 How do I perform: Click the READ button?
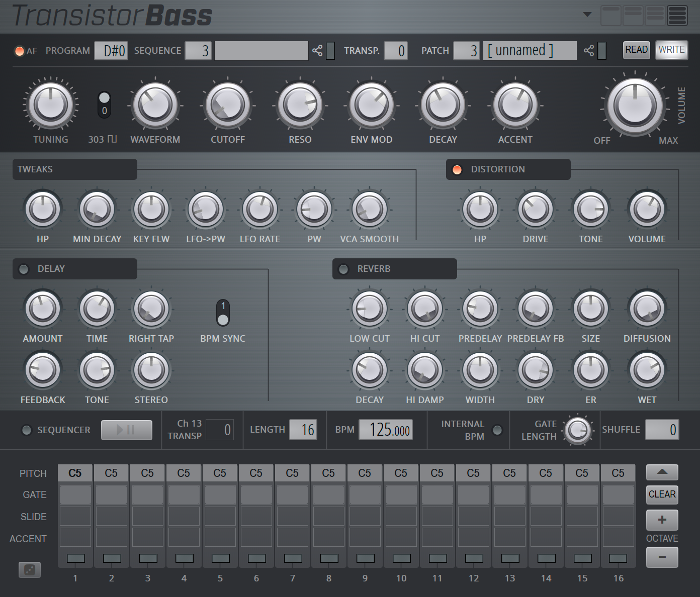click(x=636, y=50)
